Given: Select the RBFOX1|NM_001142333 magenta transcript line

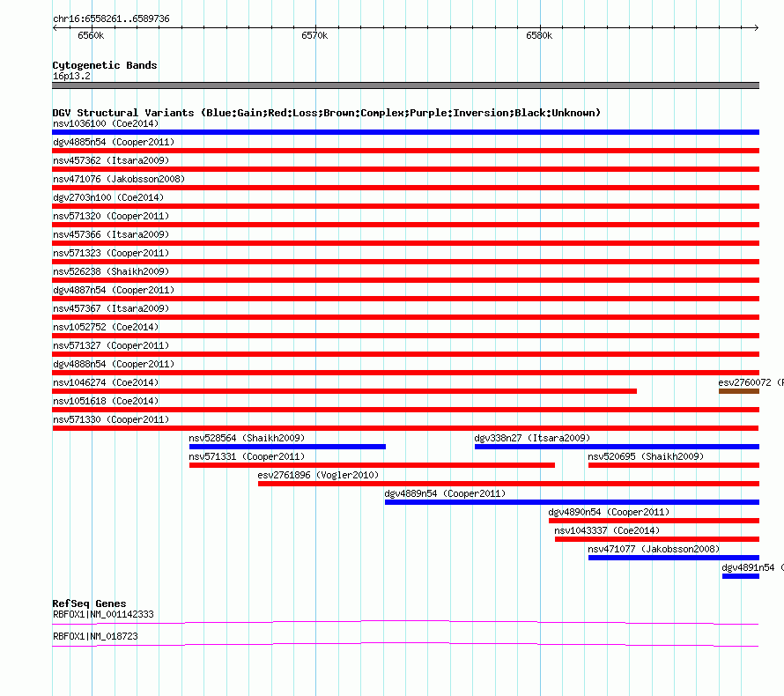Looking at the screenshot, I should [x=405, y=623].
